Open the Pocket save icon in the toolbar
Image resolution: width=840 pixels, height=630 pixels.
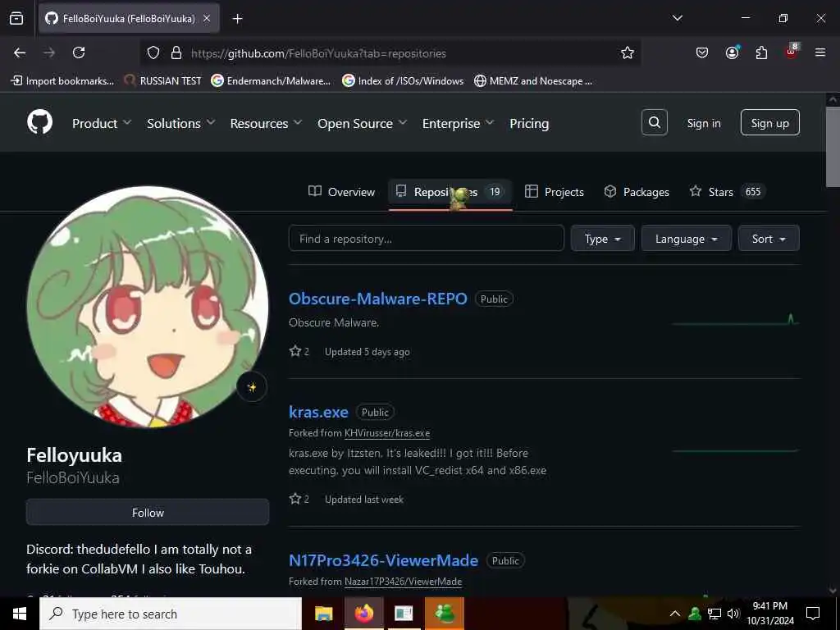[x=702, y=52]
